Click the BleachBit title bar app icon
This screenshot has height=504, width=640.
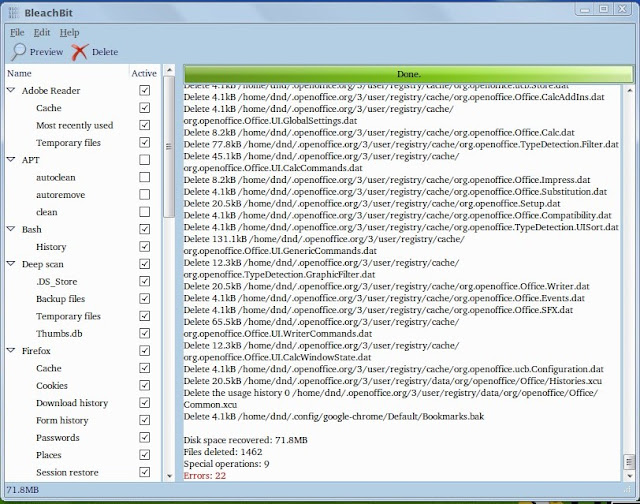pyautogui.click(x=13, y=13)
